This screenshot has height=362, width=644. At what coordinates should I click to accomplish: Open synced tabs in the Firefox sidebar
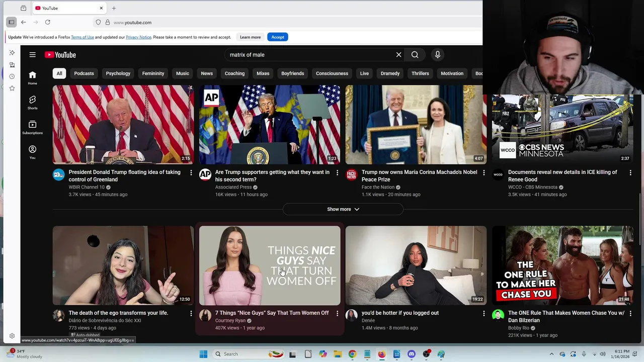[12, 65]
